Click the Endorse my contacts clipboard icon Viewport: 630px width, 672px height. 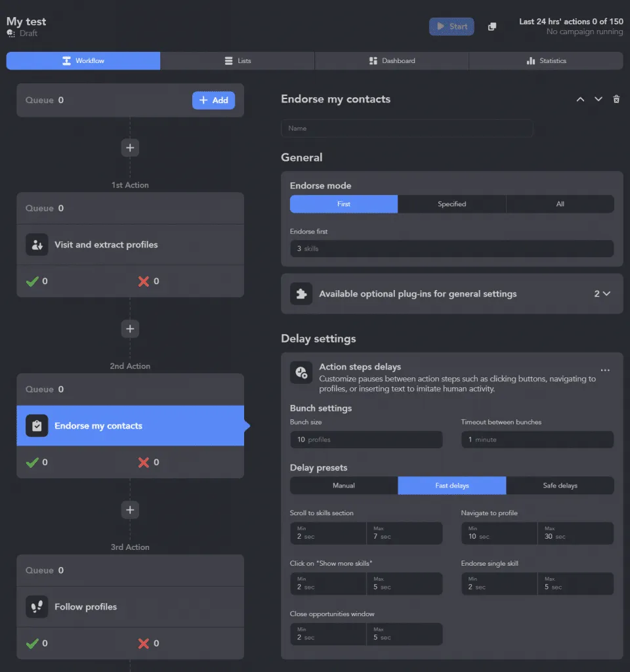point(37,425)
